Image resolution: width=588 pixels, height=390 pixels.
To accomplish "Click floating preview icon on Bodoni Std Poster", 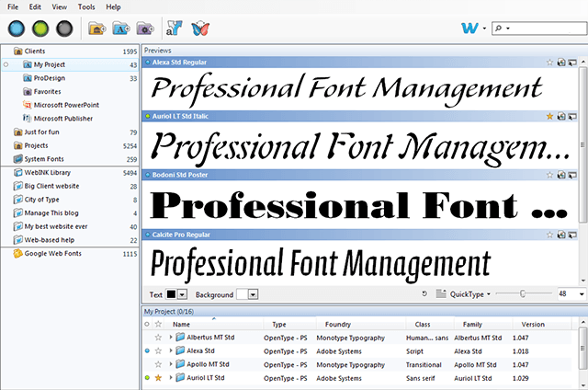I will coord(572,175).
